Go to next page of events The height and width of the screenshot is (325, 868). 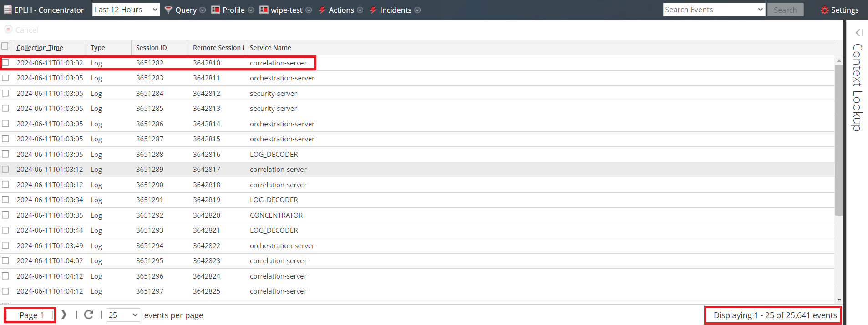pos(64,315)
